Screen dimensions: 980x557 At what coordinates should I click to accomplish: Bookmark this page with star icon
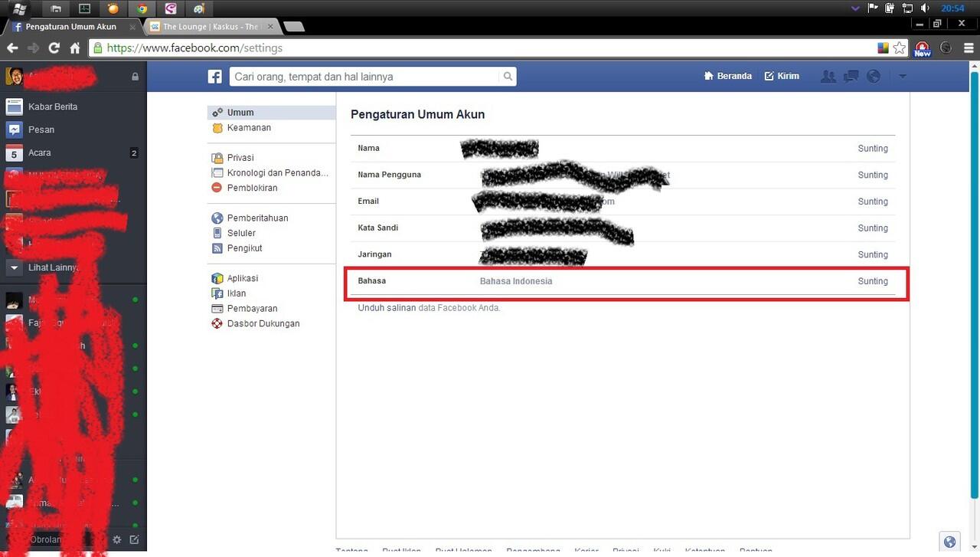click(900, 48)
